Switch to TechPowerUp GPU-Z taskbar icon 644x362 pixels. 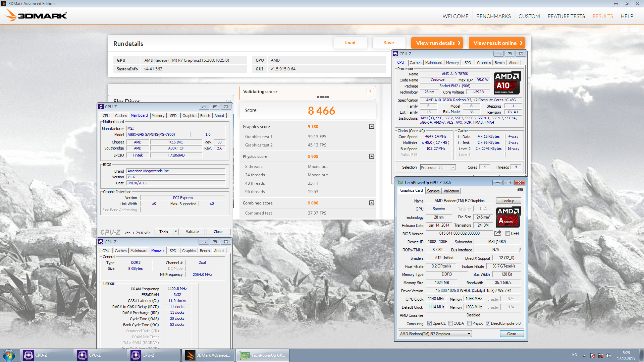[x=263, y=355]
